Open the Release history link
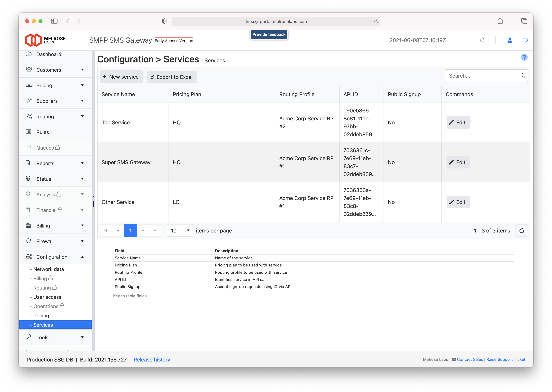Viewport: 552px width, 392px height. [x=152, y=360]
